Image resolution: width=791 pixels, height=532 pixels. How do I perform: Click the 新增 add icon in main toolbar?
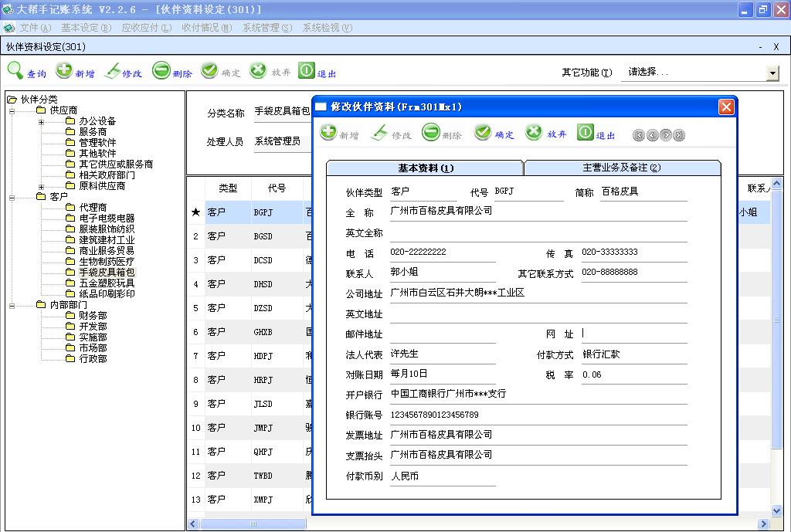63,70
